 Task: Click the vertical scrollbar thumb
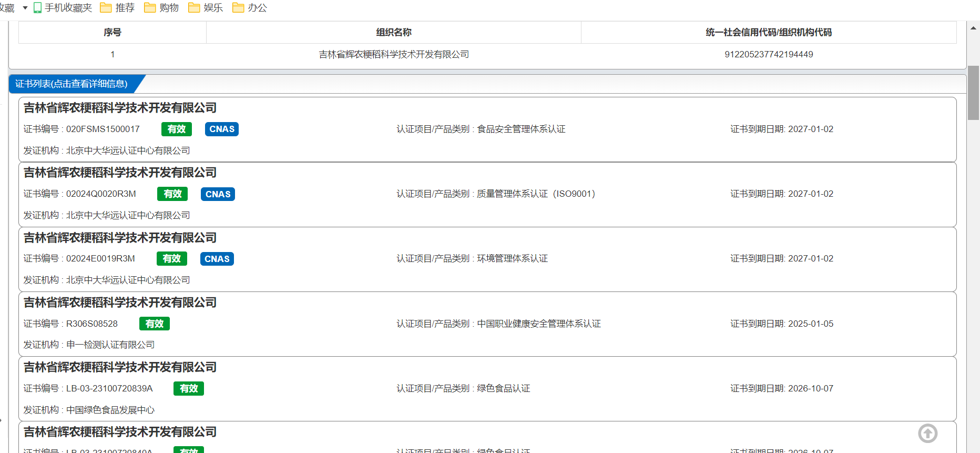tap(973, 93)
